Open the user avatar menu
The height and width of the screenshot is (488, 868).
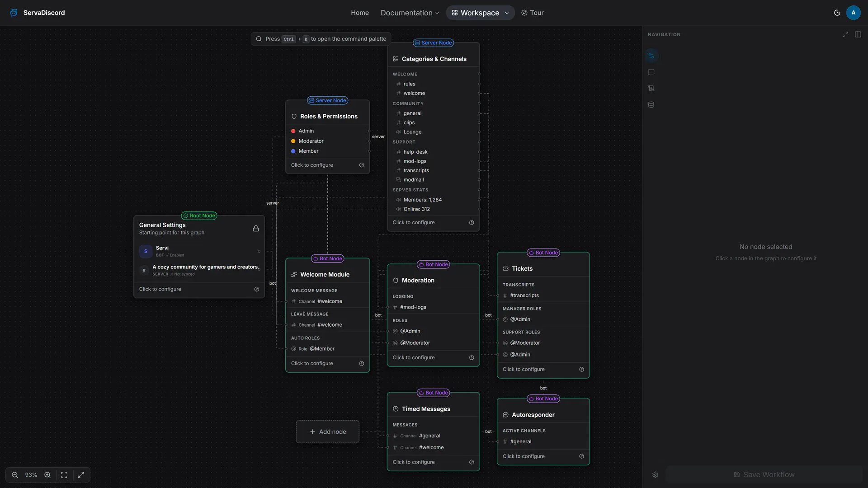tap(853, 13)
